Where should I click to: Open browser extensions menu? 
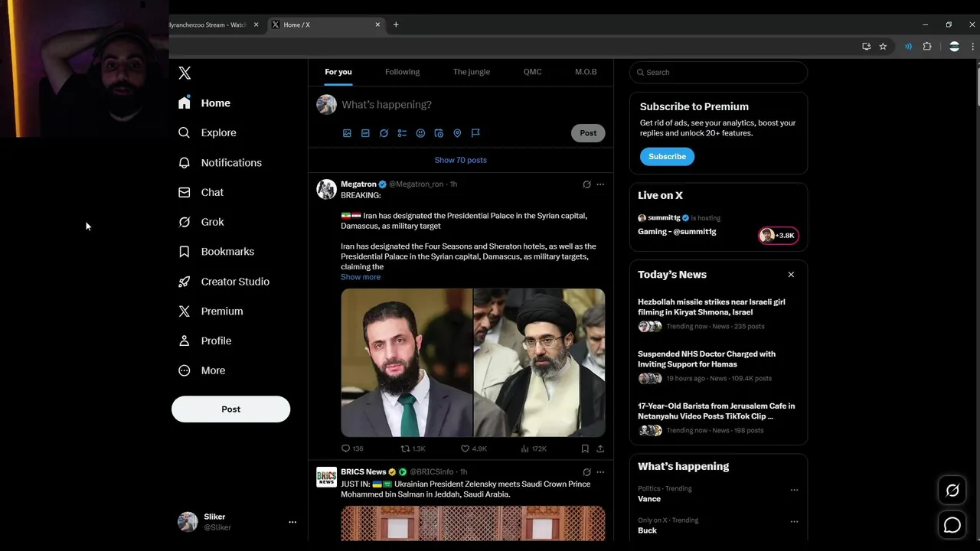coord(927,46)
